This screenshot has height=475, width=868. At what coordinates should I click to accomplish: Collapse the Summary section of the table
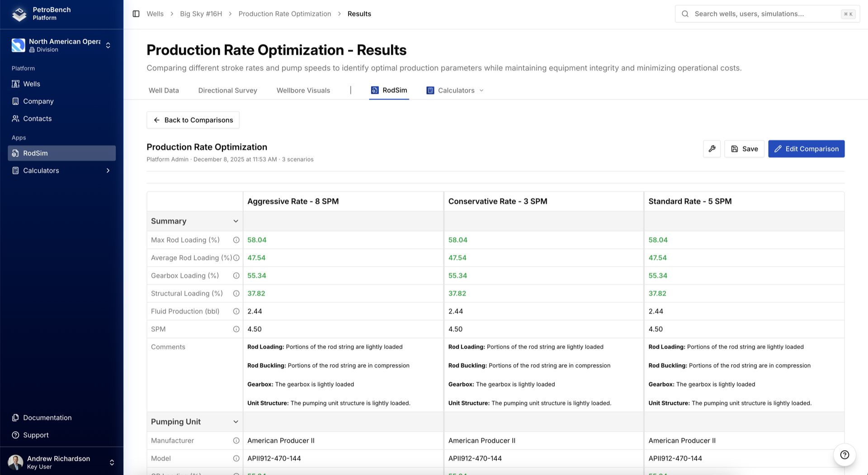(x=236, y=221)
